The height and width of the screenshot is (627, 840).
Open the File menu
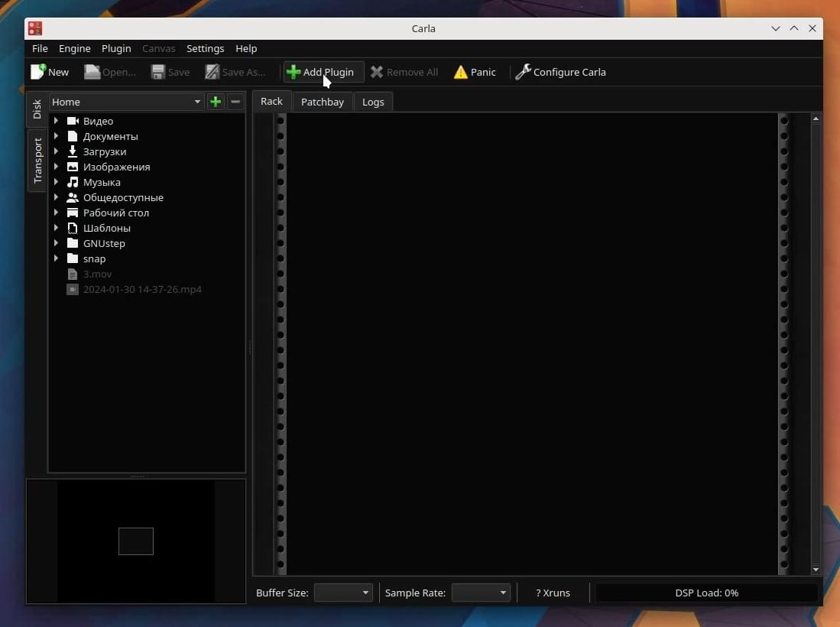point(40,49)
